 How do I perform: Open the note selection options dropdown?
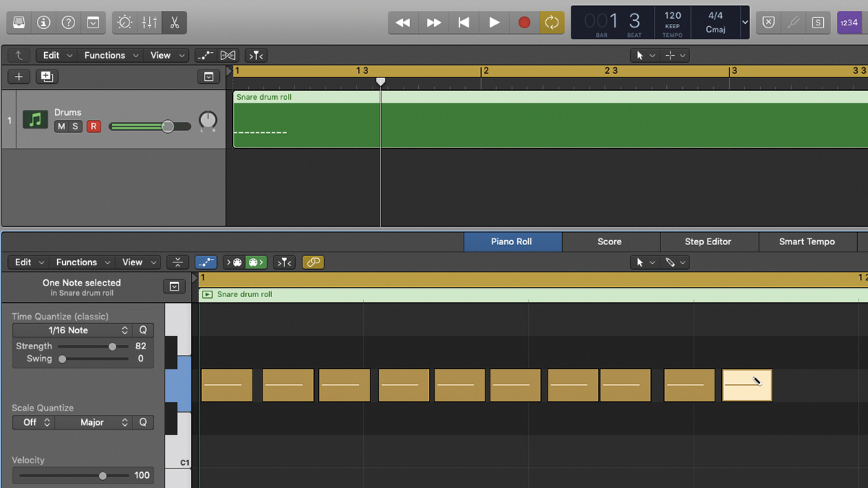174,287
